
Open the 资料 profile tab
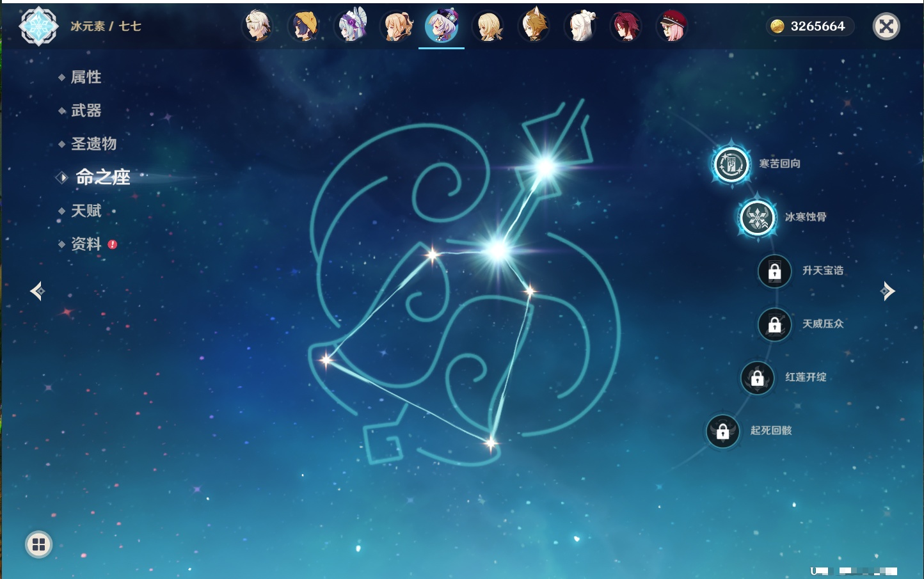[x=86, y=244]
